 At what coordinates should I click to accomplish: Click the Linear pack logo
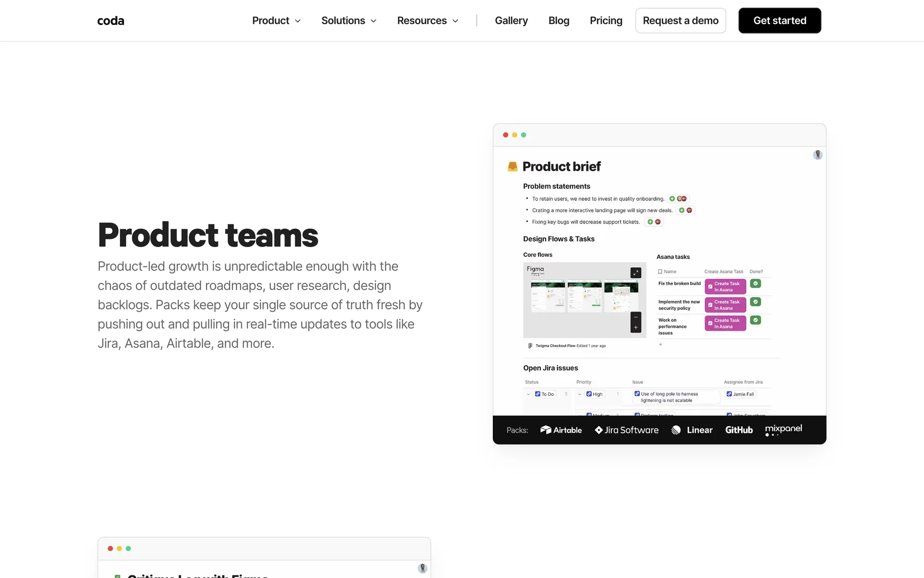click(692, 430)
